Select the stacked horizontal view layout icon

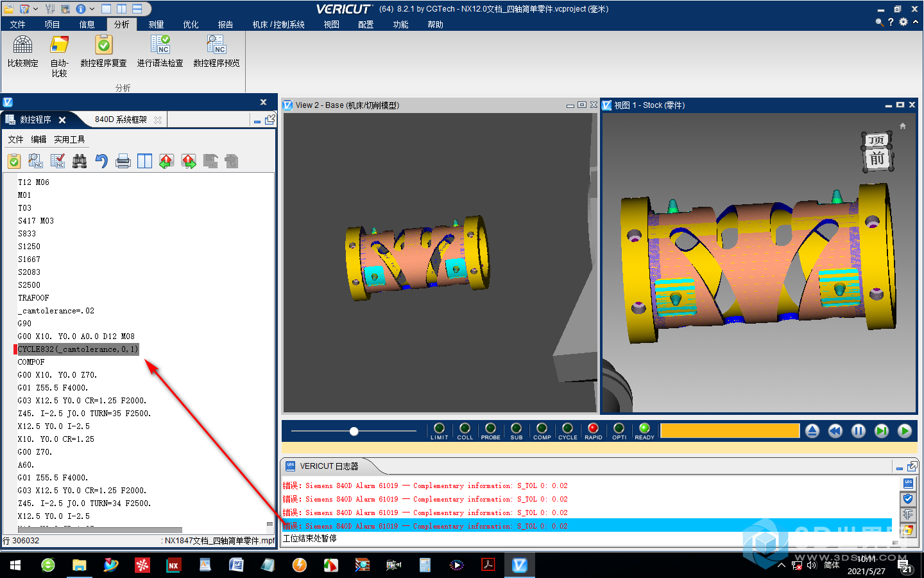coord(137,9)
